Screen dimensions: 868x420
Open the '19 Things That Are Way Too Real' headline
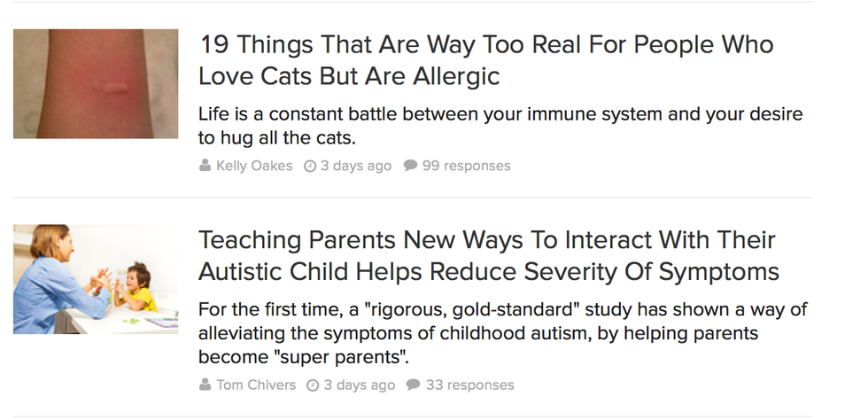click(485, 60)
